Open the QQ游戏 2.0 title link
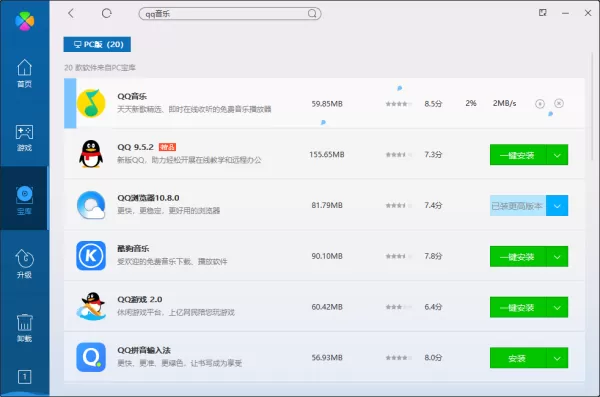This screenshot has width=600, height=397. pos(140,299)
